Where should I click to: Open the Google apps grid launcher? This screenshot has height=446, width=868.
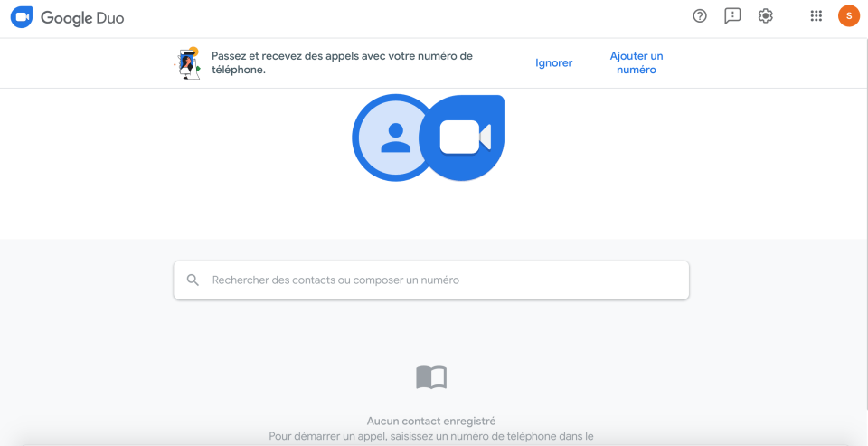click(x=816, y=16)
